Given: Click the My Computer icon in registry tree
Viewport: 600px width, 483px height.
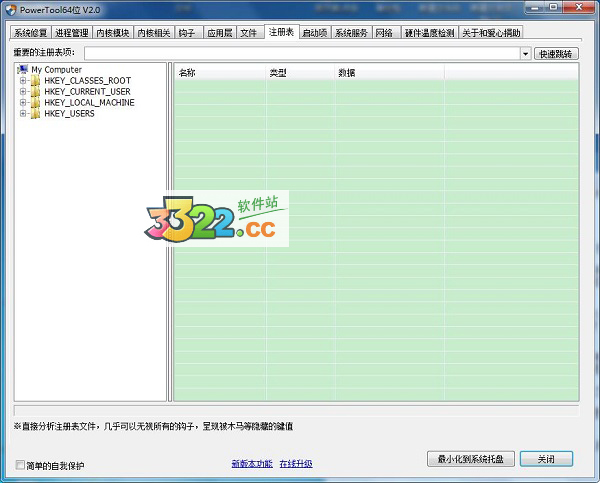Looking at the screenshot, I should (23, 69).
